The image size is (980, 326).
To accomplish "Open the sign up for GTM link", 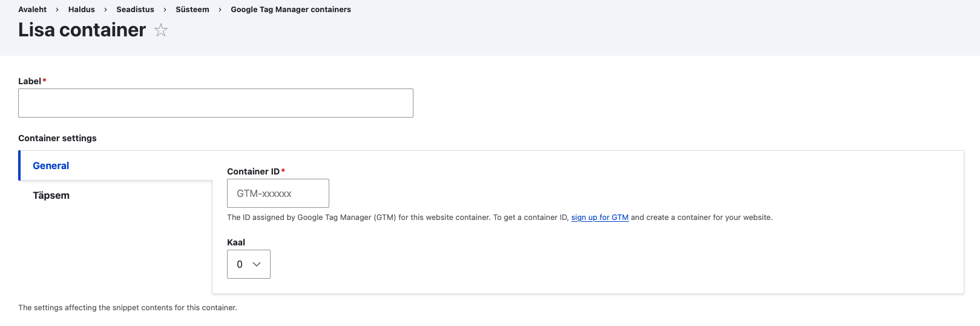I will point(599,218).
